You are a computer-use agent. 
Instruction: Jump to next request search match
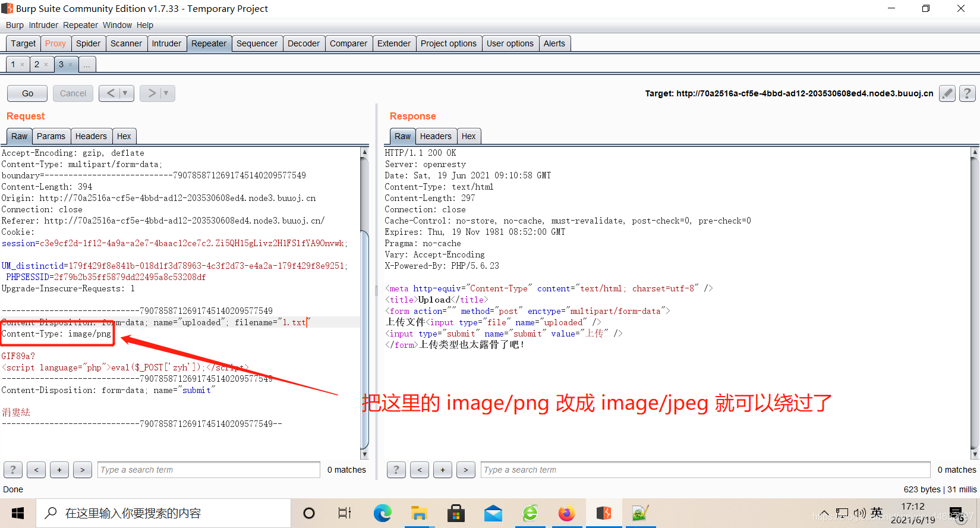83,470
